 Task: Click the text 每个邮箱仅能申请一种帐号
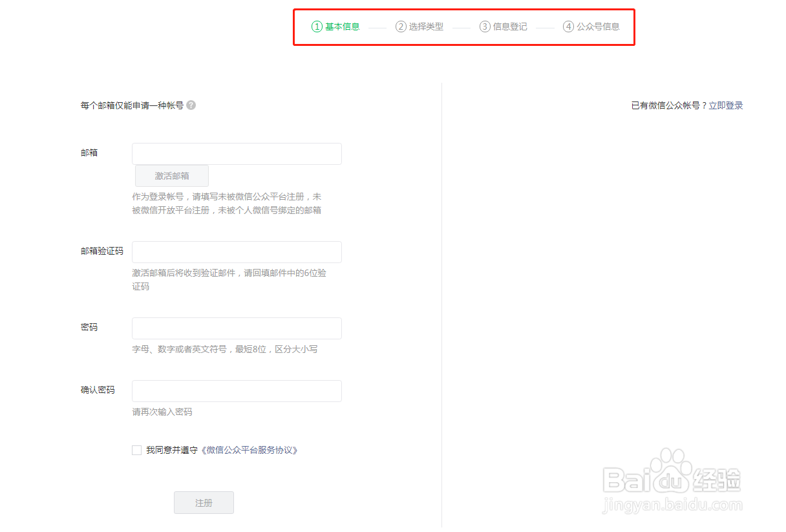click(132, 105)
